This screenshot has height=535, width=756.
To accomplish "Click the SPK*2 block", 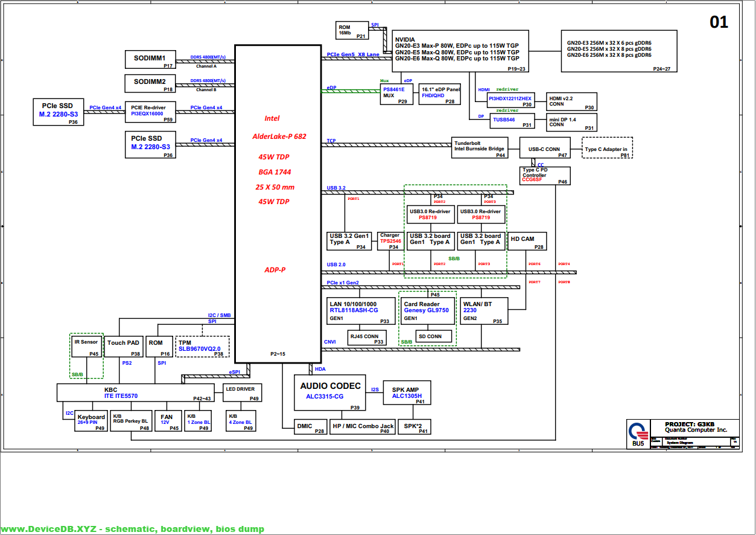I will [415, 427].
